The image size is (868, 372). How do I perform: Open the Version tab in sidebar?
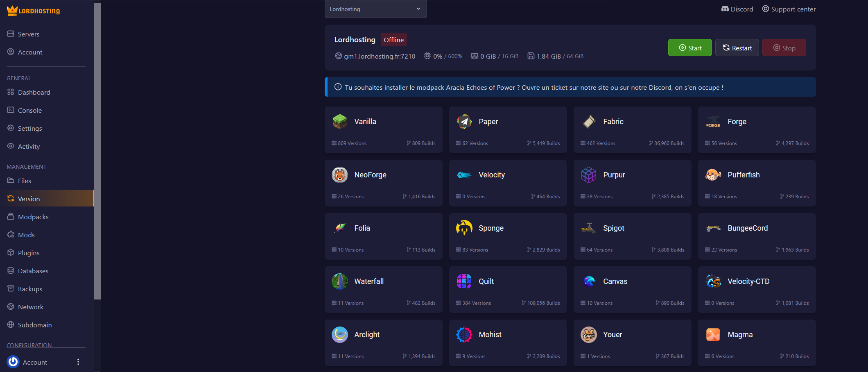(29, 198)
